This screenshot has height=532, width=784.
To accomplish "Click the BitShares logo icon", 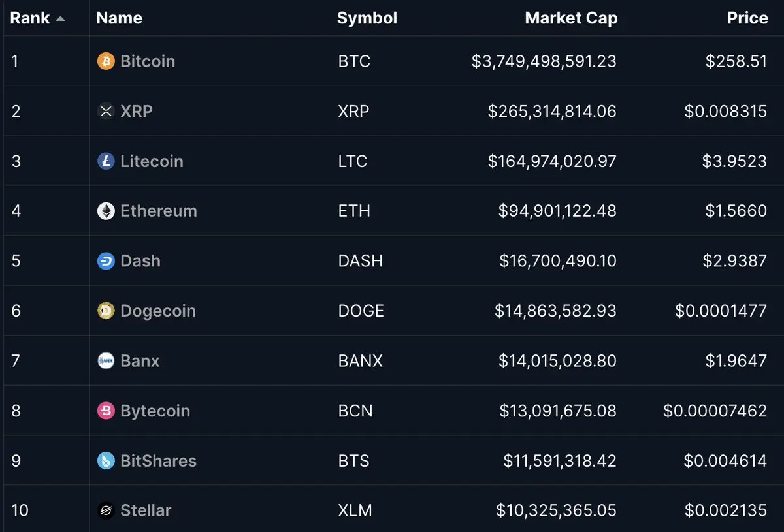I will pyautogui.click(x=106, y=461).
